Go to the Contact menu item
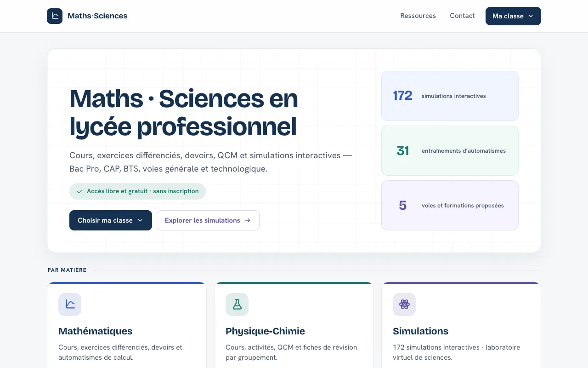Image resolution: width=588 pixels, height=368 pixels. pyautogui.click(x=462, y=16)
